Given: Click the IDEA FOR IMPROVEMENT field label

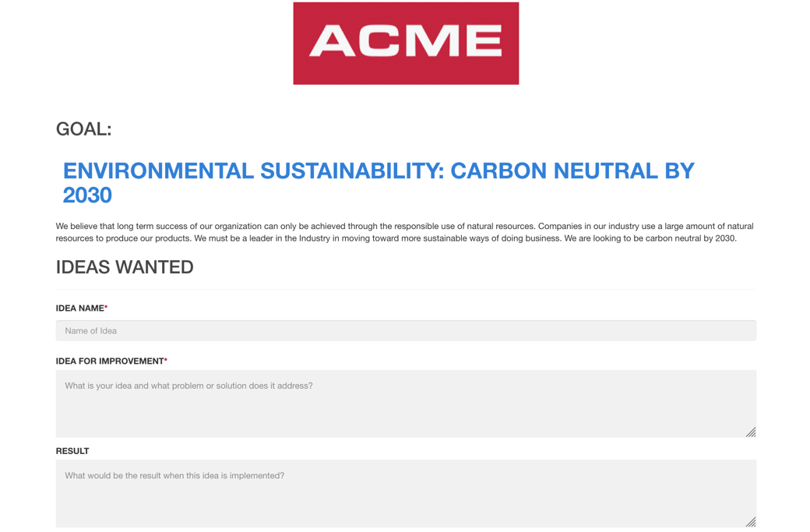Looking at the screenshot, I should [x=109, y=361].
